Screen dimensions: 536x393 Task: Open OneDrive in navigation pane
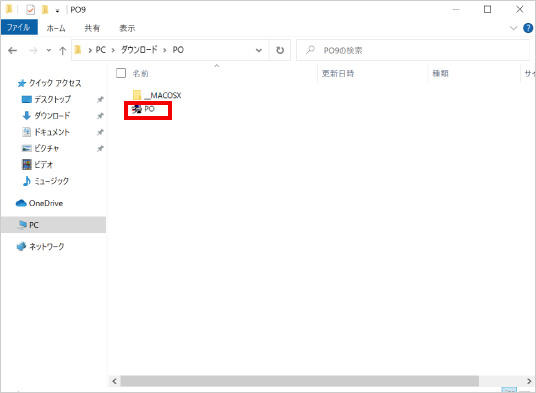pyautogui.click(x=40, y=203)
